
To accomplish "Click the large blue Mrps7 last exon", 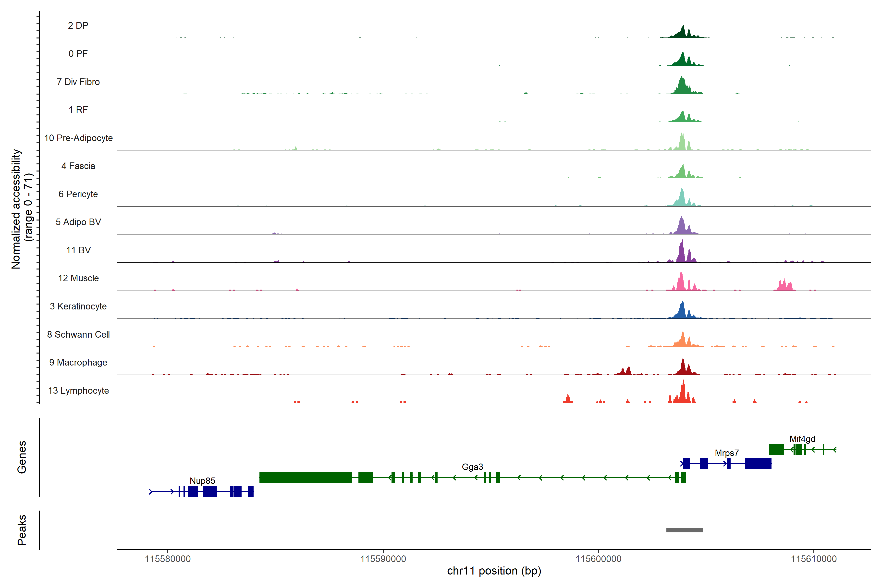I will pyautogui.click(x=758, y=464).
